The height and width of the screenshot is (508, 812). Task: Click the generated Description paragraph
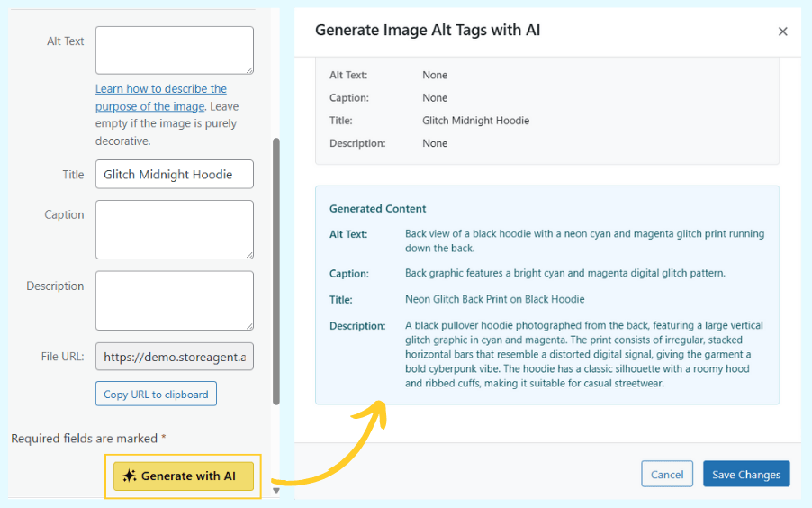tap(583, 354)
